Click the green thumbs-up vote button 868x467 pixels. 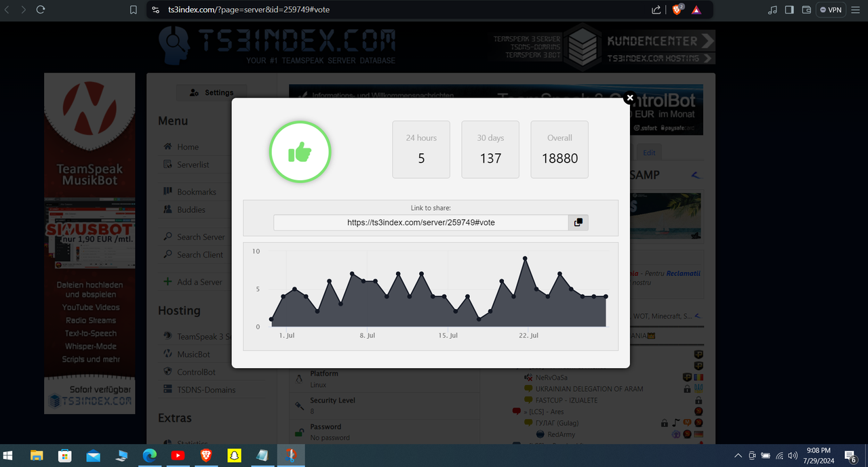300,153
